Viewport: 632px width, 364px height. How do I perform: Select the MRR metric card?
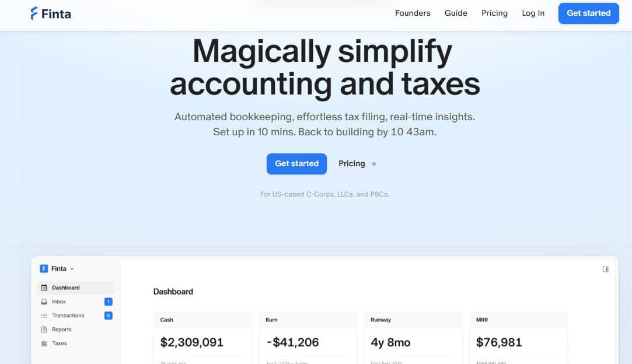click(x=518, y=338)
